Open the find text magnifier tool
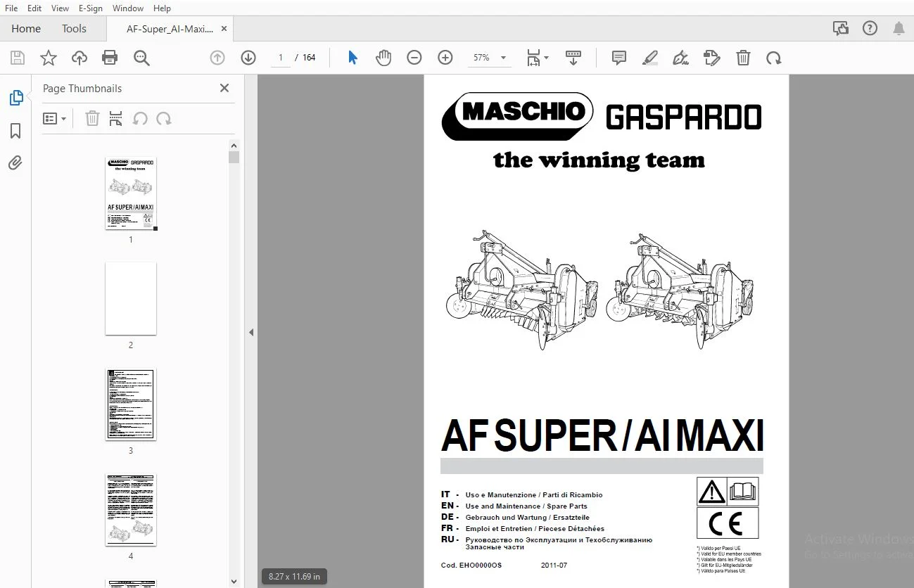914x588 pixels. [141, 58]
